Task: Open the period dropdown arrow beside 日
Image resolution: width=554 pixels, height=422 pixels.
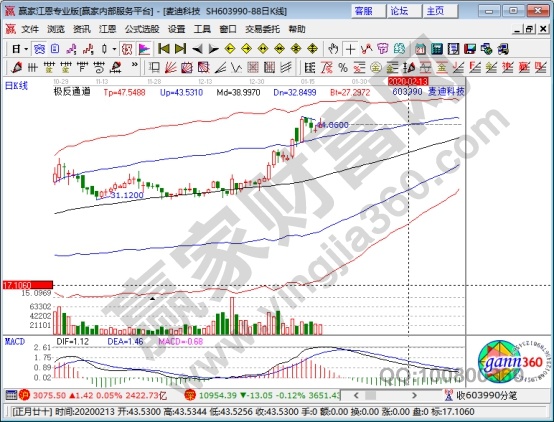Action: click(26, 49)
